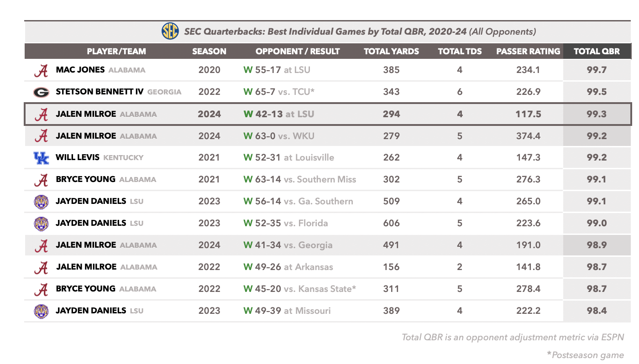Screen dimensions: 639x364
Task: Click the Georgia logo beside Stetson Bennett IV
Action: [42, 92]
